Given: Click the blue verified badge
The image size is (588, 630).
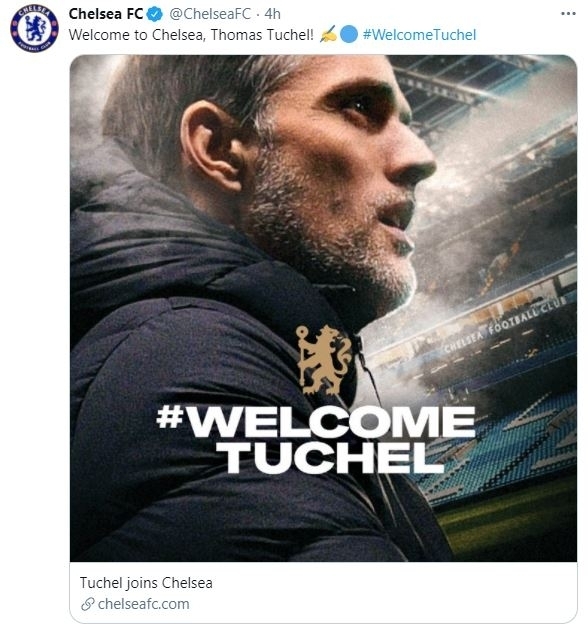Looking at the screenshot, I should (155, 14).
